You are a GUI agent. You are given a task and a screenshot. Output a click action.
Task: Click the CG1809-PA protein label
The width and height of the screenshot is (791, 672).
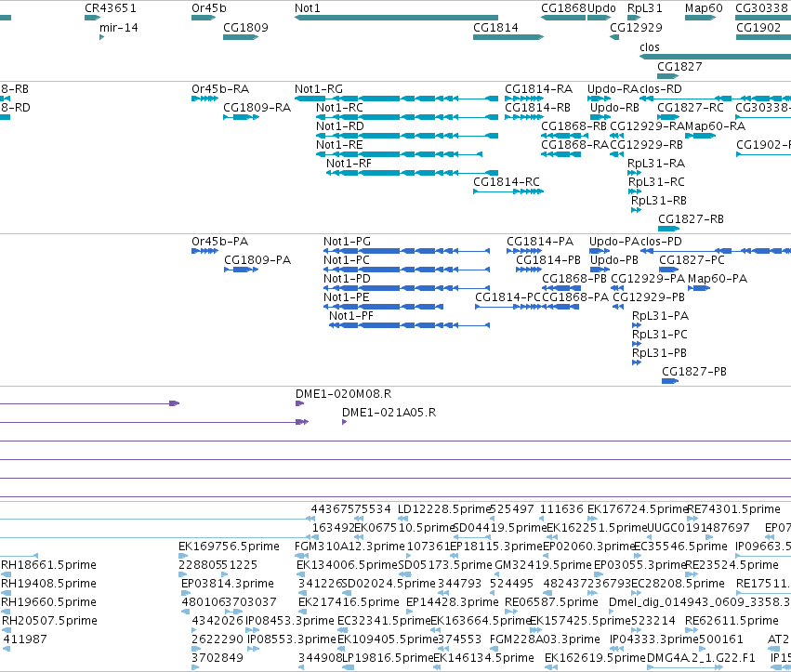tap(257, 260)
